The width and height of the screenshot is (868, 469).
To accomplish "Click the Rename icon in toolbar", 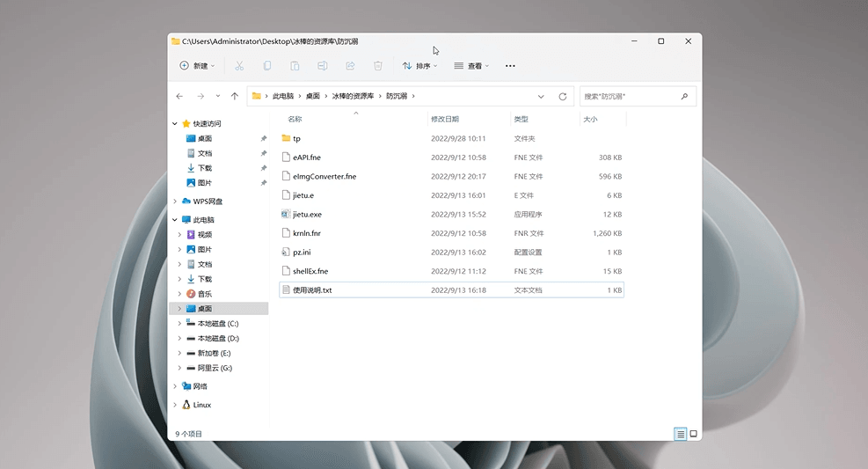I will (x=323, y=66).
